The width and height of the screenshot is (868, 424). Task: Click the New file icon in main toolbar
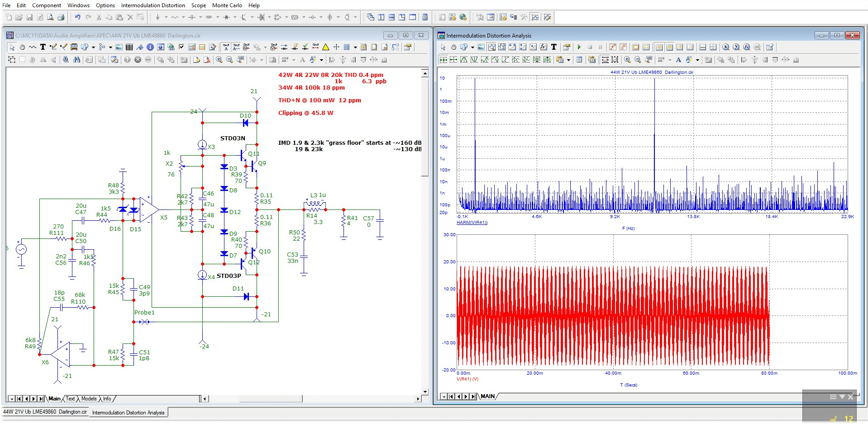tap(9, 17)
